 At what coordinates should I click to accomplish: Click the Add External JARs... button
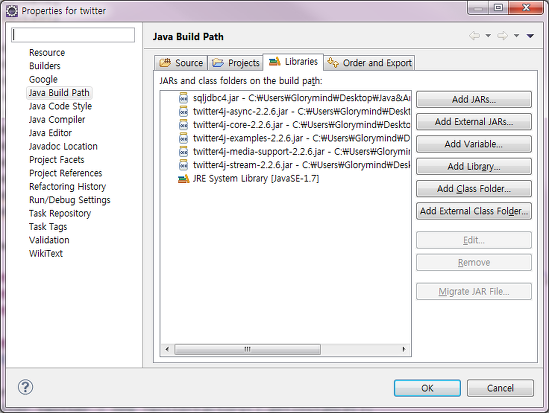click(474, 122)
